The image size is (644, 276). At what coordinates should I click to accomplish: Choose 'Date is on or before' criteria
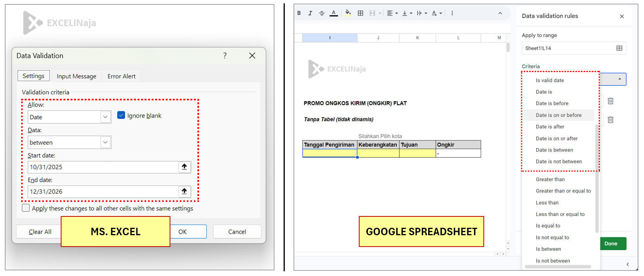click(559, 115)
